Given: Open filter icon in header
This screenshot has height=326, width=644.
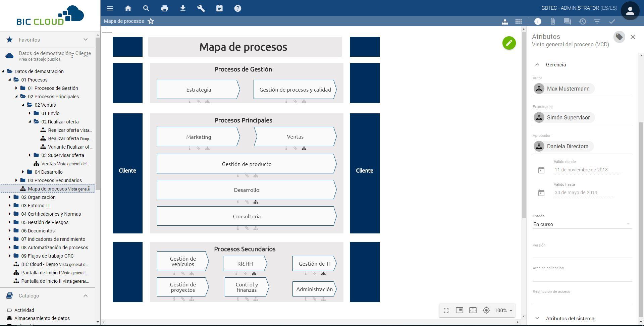Looking at the screenshot, I should [597, 21].
